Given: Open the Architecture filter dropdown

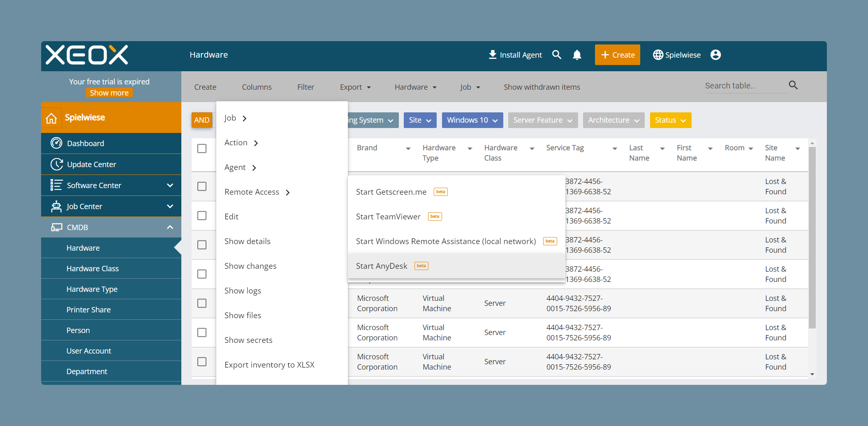Looking at the screenshot, I should coord(613,120).
